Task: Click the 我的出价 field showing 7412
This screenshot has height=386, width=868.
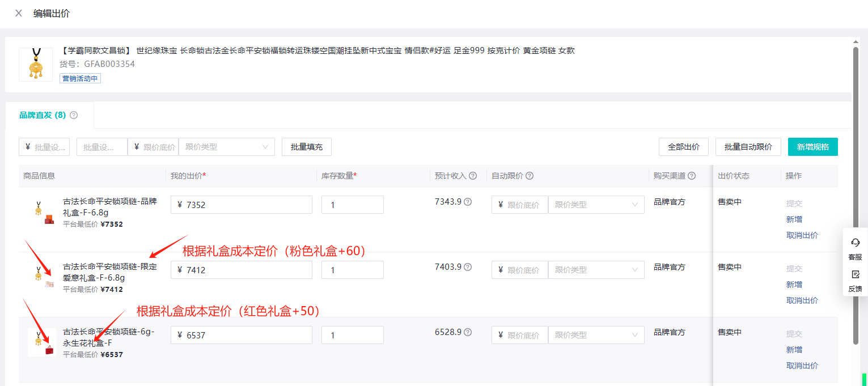Action: [247, 270]
